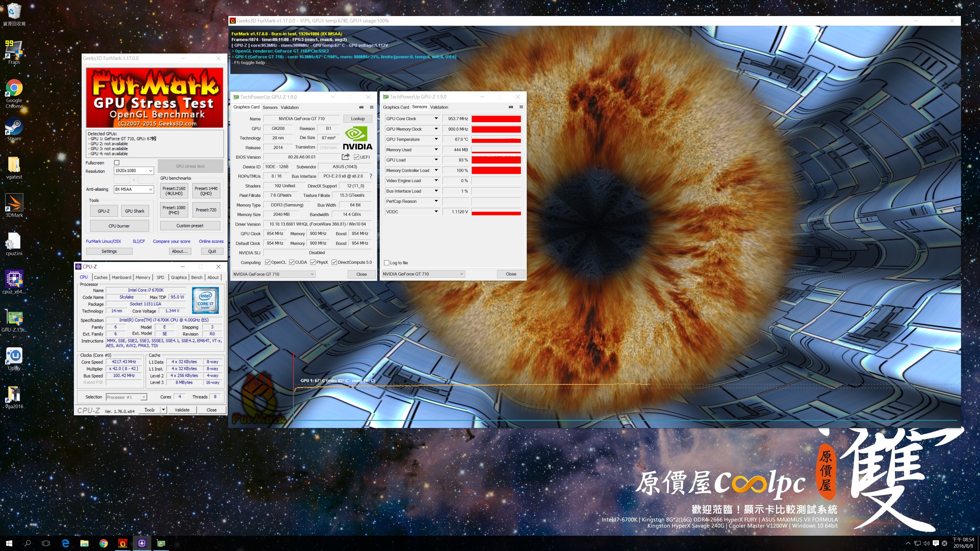Click the Validate button in CPU-Z
The height and width of the screenshot is (551, 980).
coord(182,410)
